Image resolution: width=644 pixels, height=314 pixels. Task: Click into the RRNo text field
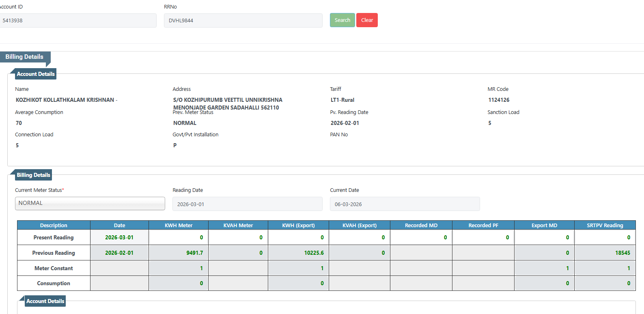coord(243,21)
